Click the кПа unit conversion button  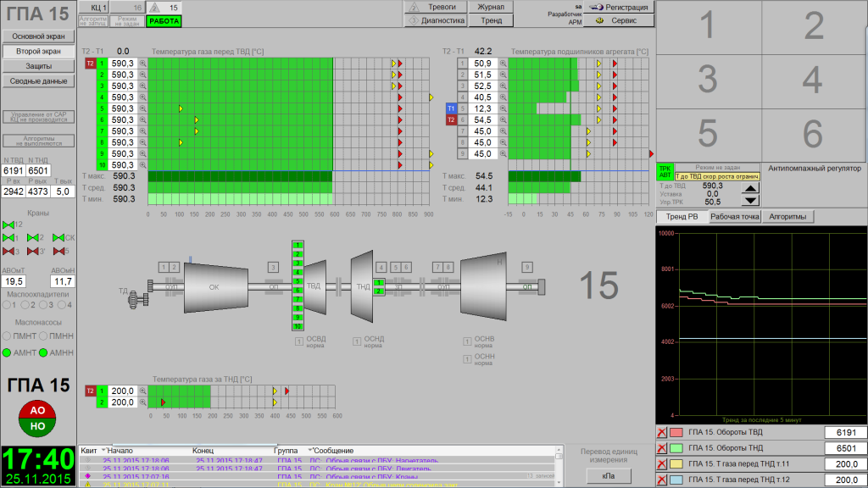click(608, 476)
